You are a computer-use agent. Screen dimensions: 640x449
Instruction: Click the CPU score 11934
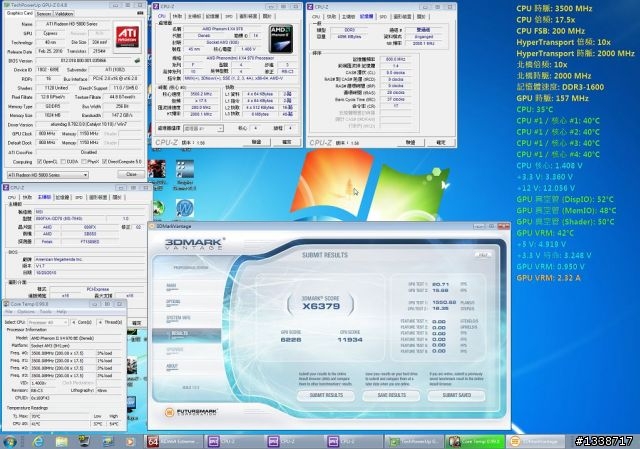click(x=350, y=340)
